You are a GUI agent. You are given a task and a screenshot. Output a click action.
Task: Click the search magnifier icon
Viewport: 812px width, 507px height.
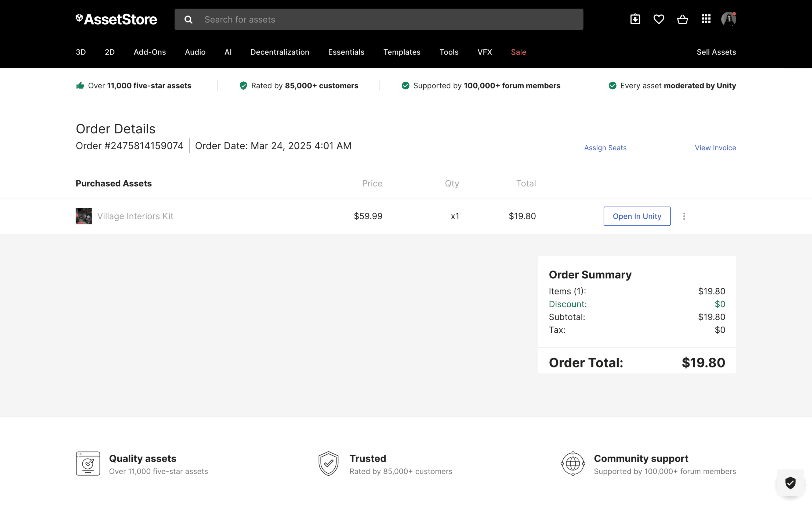(189, 19)
